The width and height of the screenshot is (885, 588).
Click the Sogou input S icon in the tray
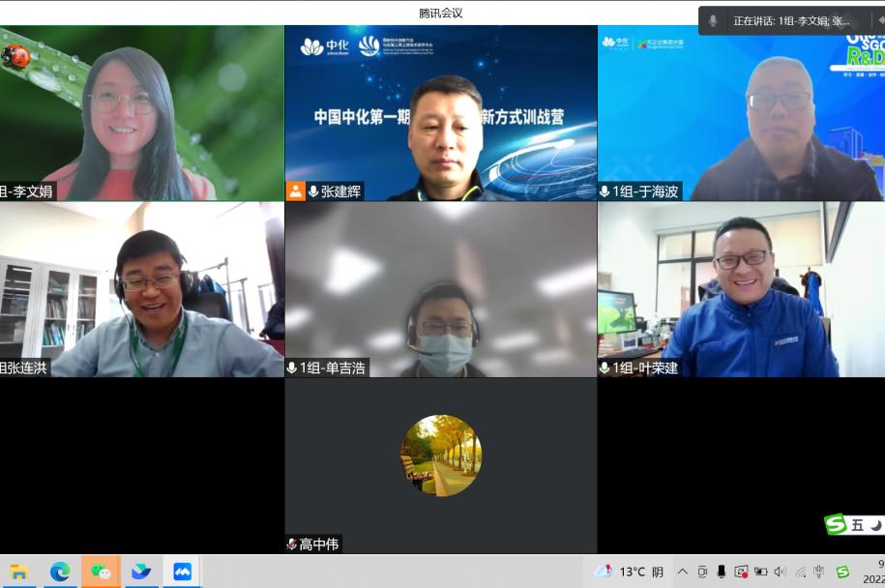[840, 572]
